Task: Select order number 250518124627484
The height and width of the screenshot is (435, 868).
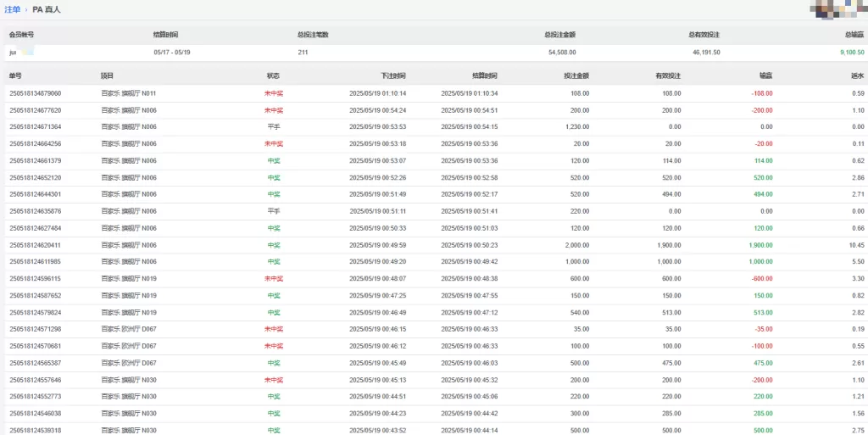Action: tap(36, 228)
